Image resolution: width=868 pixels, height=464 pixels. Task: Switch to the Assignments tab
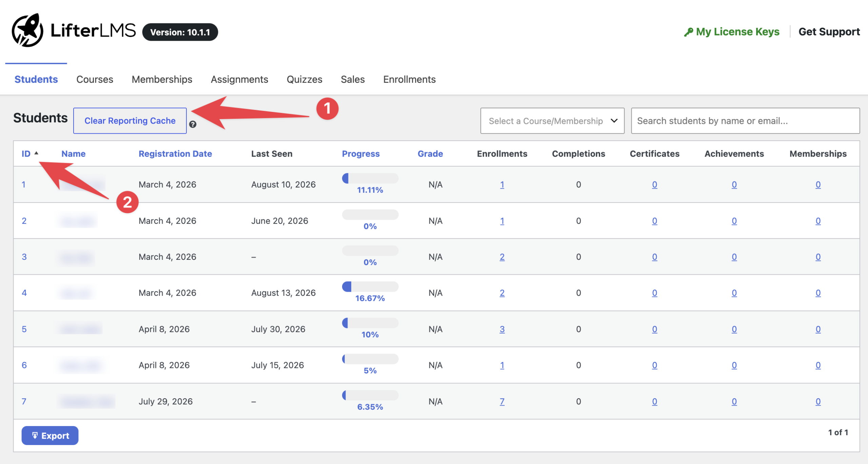tap(239, 79)
